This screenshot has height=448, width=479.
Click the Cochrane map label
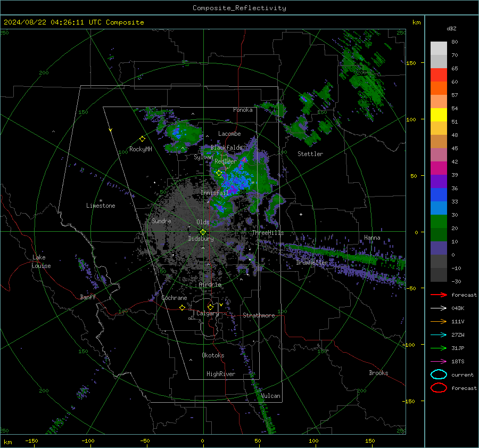point(174,298)
